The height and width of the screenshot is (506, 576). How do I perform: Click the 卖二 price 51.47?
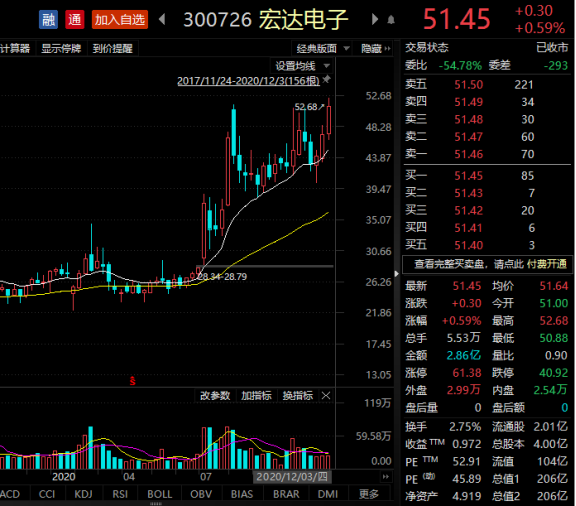click(468, 137)
